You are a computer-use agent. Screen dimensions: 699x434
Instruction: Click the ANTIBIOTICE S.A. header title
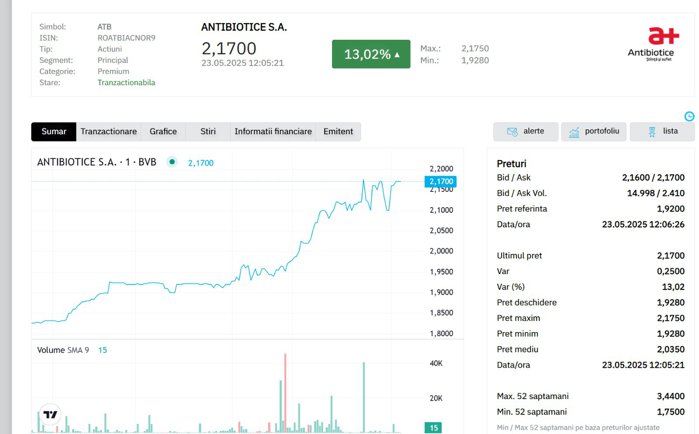(x=244, y=27)
